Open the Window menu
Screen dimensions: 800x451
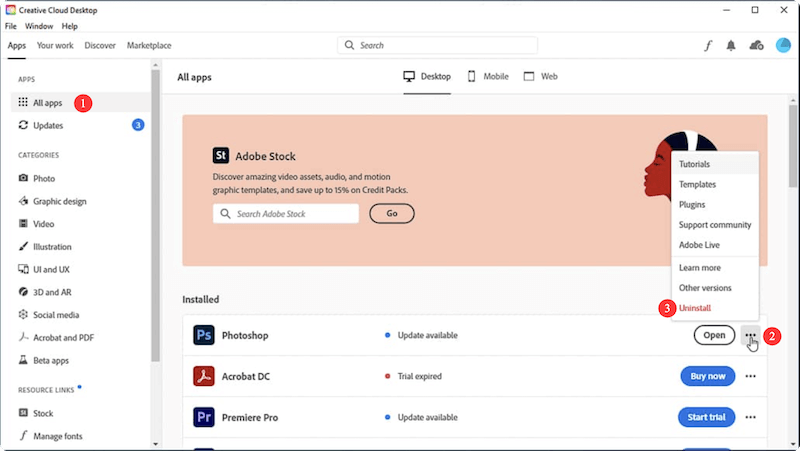(x=39, y=25)
